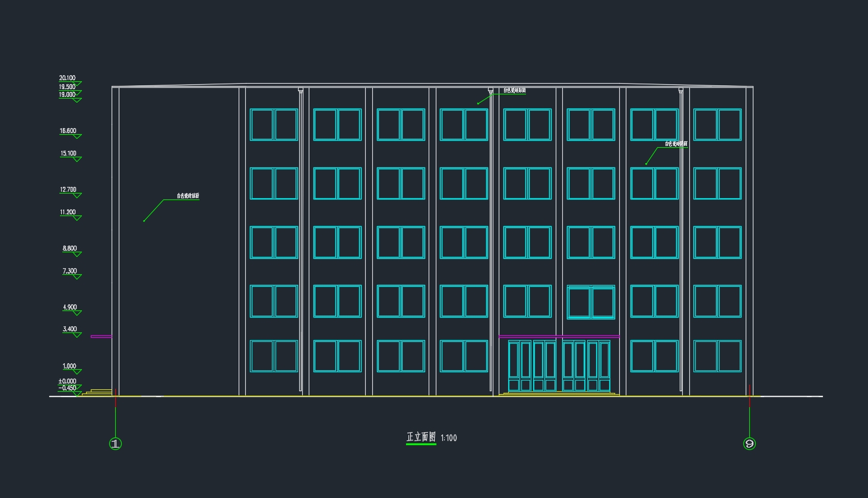868x498 pixels.
Task: Click the grid axis bubble numbered 9
Action: coord(749,443)
